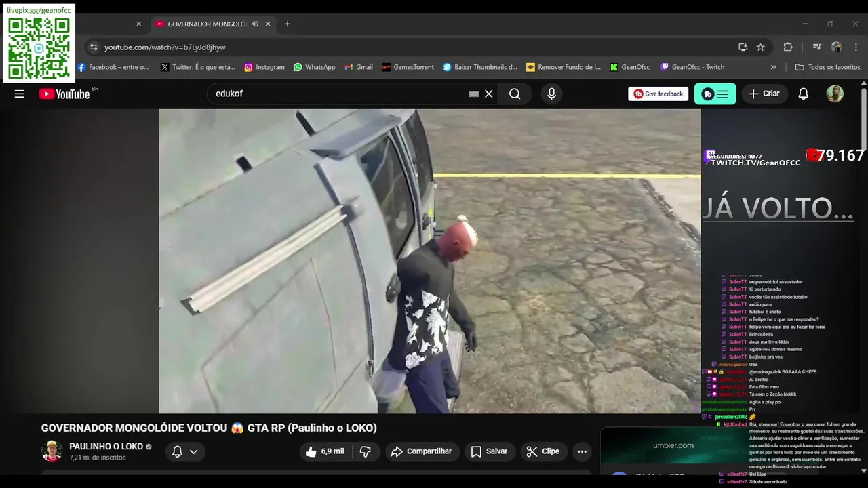
Task: Toggle the teal TubeBuddy extension menu
Action: point(715,94)
